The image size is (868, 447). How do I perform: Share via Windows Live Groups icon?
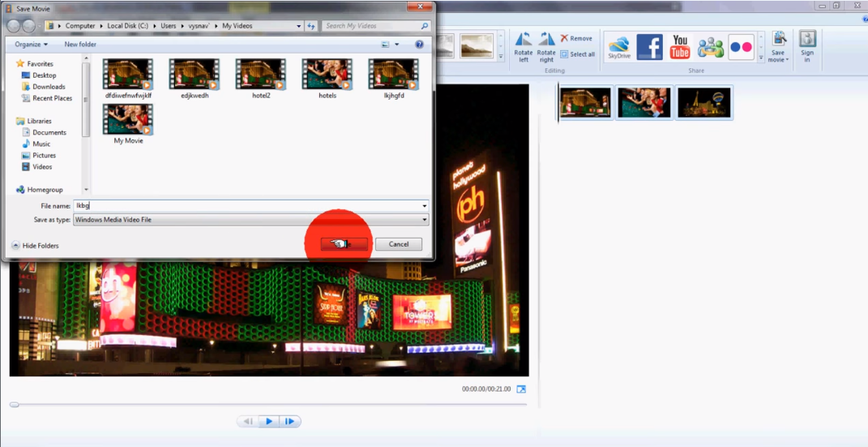click(711, 48)
